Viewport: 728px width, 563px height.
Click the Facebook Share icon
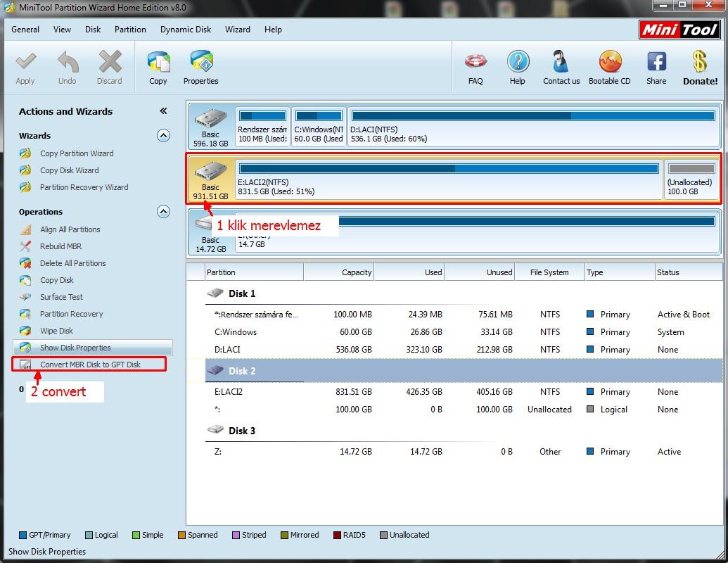(x=657, y=61)
